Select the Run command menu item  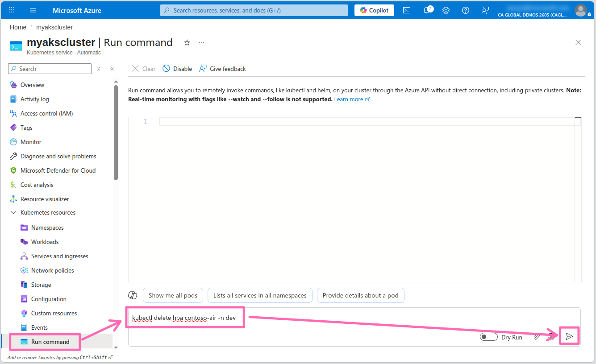point(50,342)
